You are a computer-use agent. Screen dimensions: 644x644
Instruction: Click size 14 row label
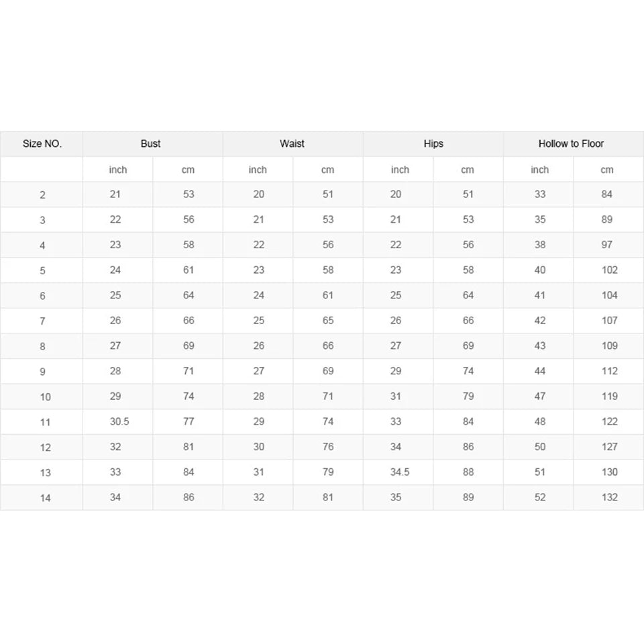click(x=45, y=498)
